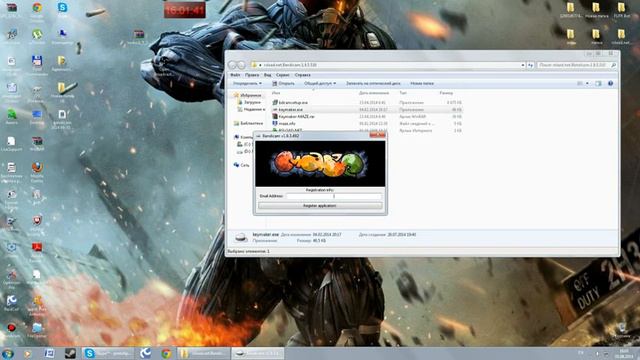Open Windows Media Player taskbar icon
Screen dimensions: 640x360
[x=27, y=353]
